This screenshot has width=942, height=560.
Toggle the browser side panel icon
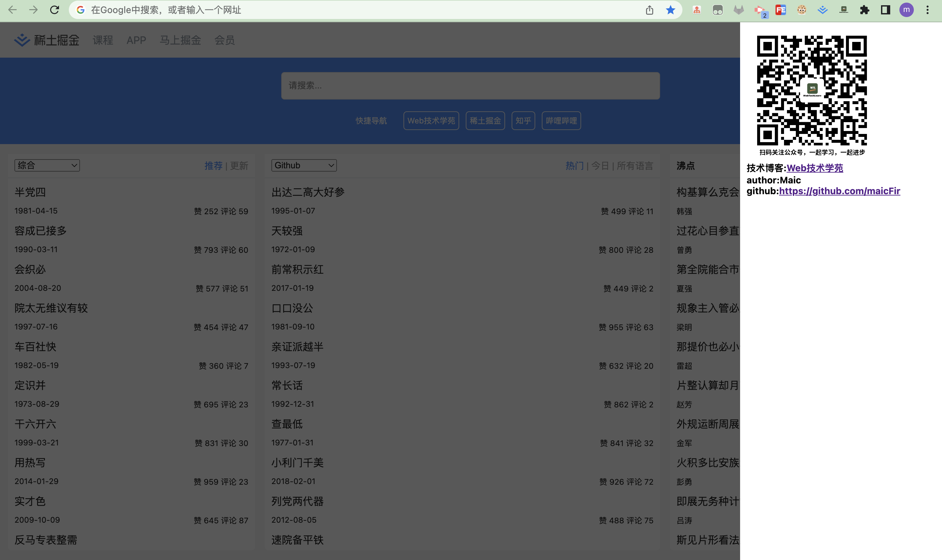[885, 10]
